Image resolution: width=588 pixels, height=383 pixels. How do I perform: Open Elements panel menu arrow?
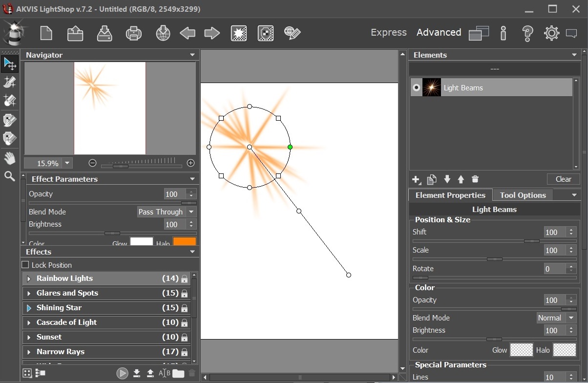pyautogui.click(x=574, y=55)
